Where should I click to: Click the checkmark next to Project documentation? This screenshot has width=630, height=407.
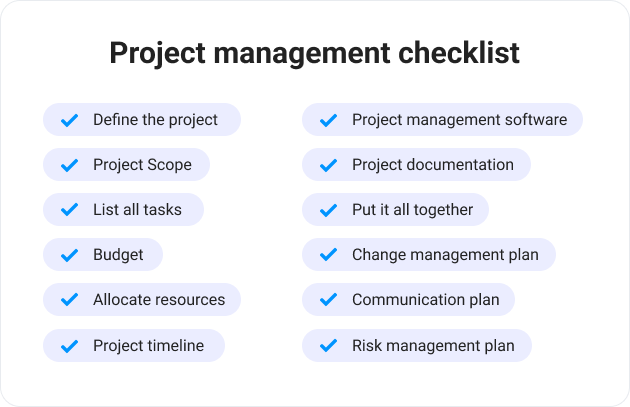[328, 165]
